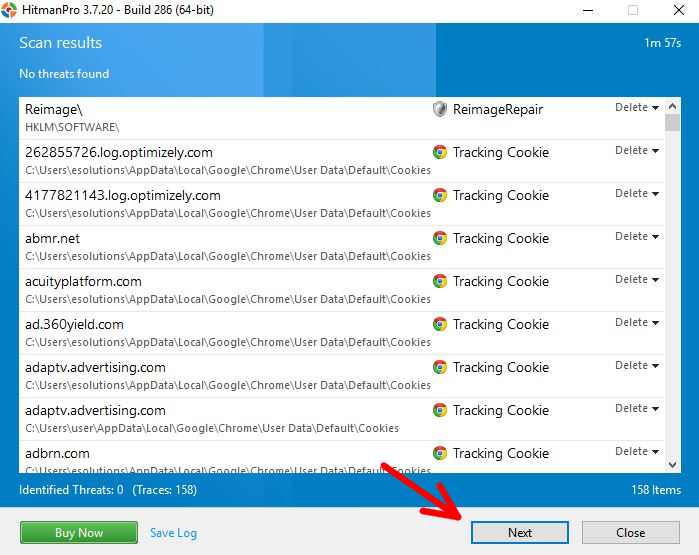Viewport: 699px width, 555px height.
Task: Open Delete dropdown for ad.360yield.com
Action: [637, 322]
